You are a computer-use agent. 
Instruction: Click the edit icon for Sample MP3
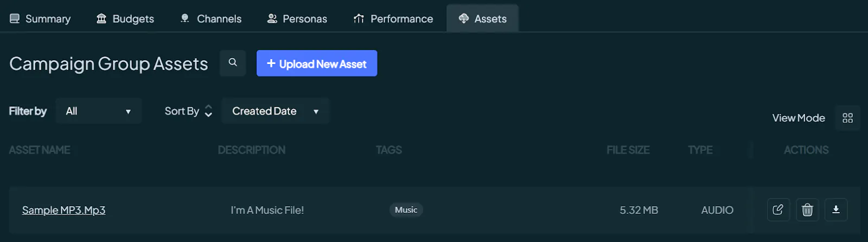coord(778,210)
